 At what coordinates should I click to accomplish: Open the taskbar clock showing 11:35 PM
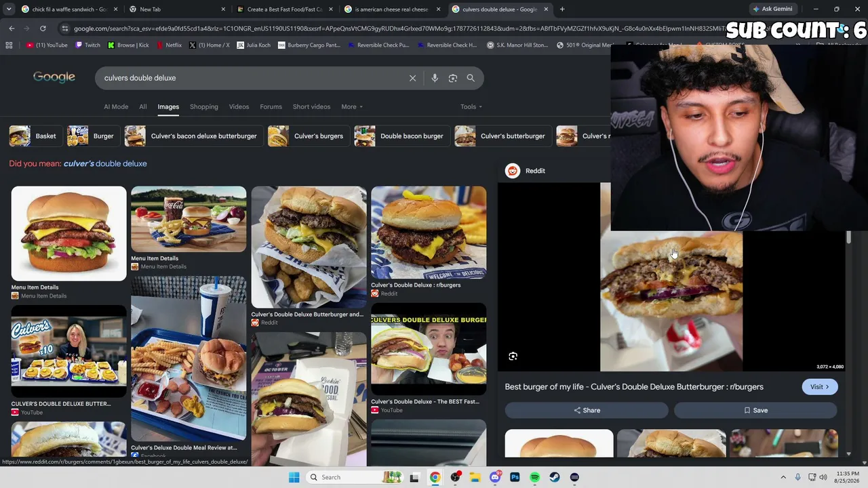tap(848, 477)
